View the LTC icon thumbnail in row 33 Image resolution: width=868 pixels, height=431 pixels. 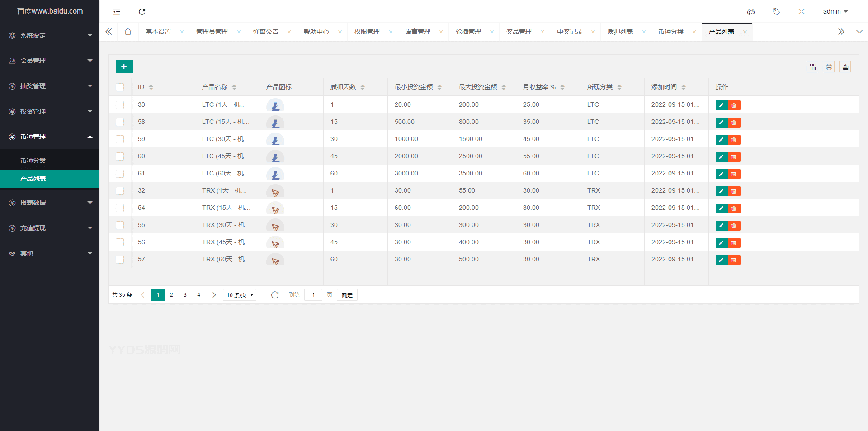click(275, 105)
